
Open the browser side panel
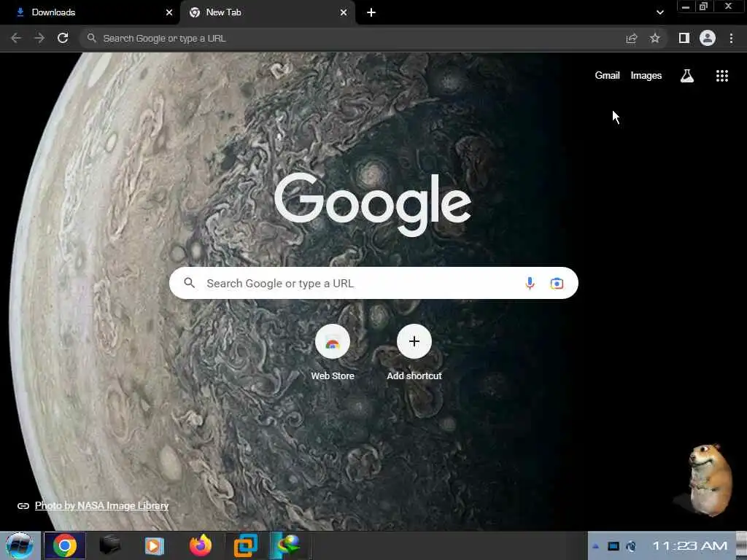point(684,38)
